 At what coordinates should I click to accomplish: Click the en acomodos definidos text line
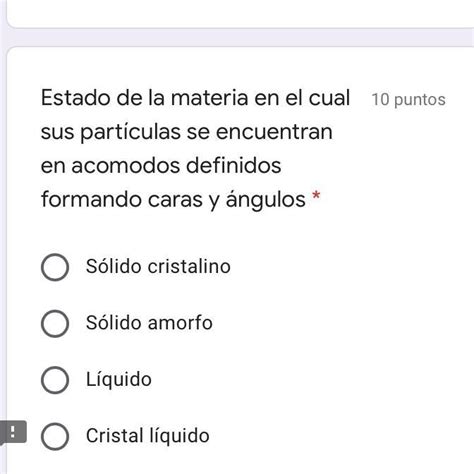pos(161,166)
